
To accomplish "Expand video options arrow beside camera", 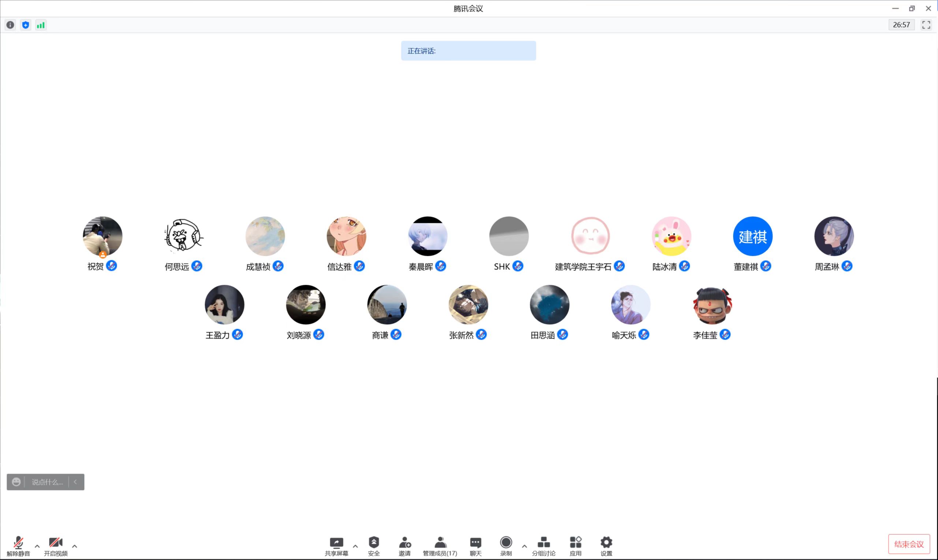I will tap(74, 546).
